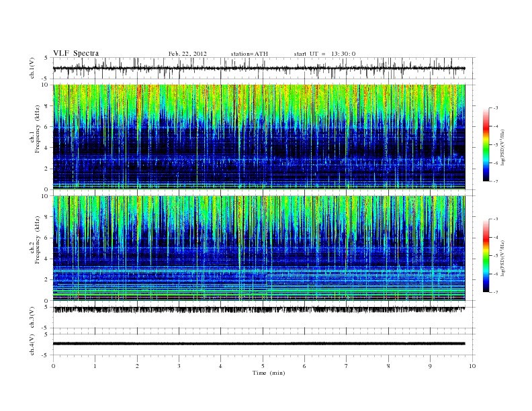Click the '2' tick on the time axis
The image size is (532, 411).
click(x=137, y=366)
